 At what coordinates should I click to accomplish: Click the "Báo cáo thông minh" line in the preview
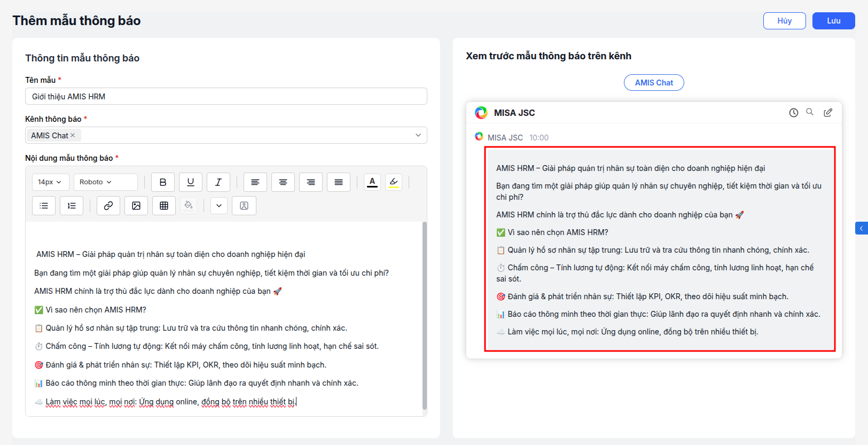point(659,314)
